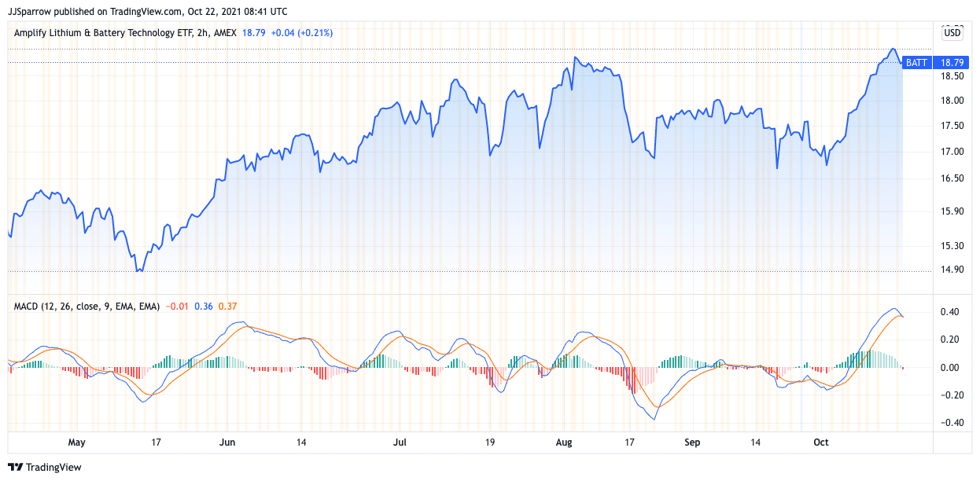
Task: Click the published-by JJSparrow header text
Action: tap(147, 12)
